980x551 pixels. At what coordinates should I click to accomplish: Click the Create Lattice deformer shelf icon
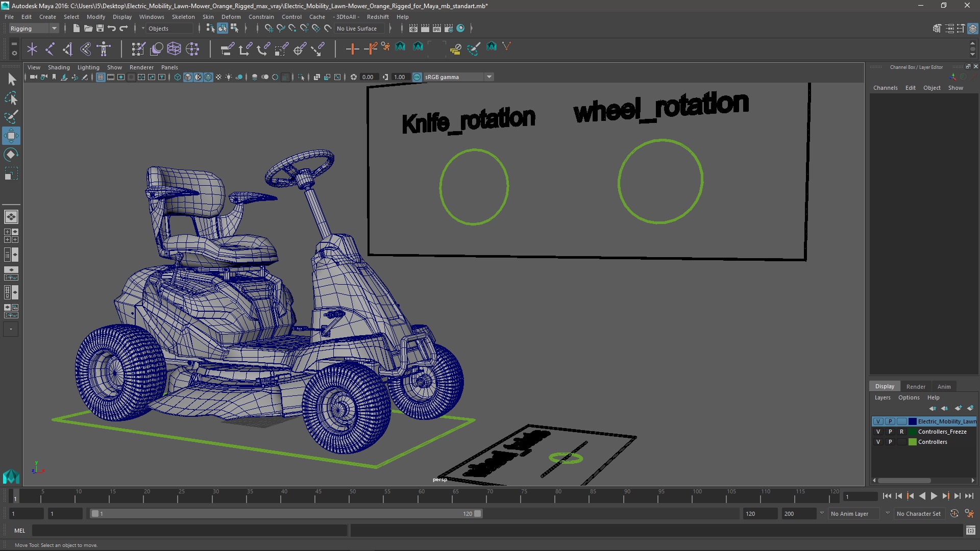(x=174, y=49)
